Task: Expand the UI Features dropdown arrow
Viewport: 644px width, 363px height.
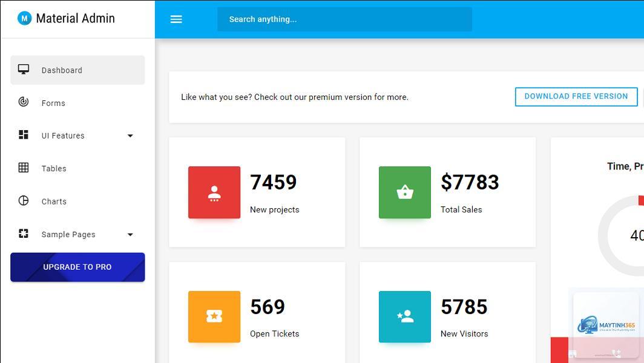Action: click(130, 136)
